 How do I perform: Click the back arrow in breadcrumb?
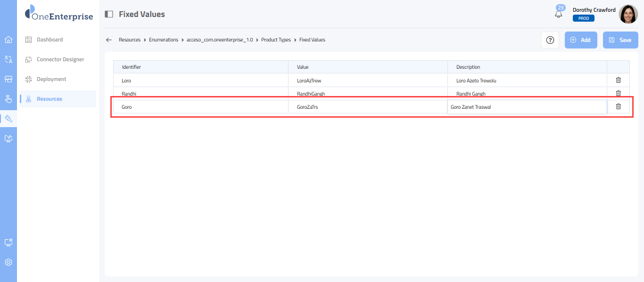[x=109, y=40]
